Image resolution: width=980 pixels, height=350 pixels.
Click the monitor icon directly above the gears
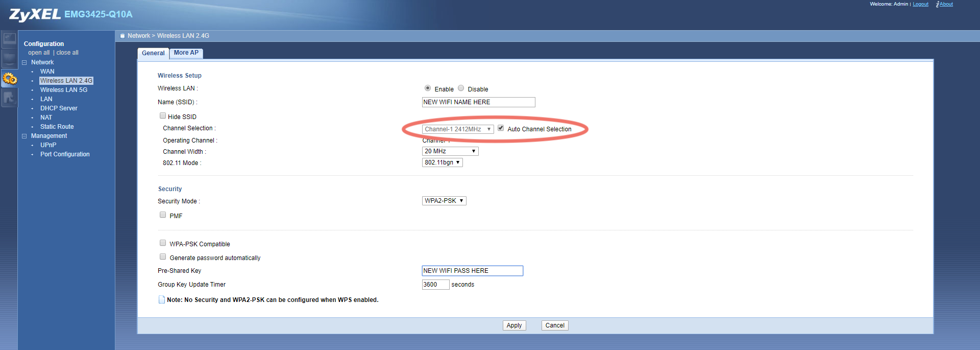click(9, 58)
